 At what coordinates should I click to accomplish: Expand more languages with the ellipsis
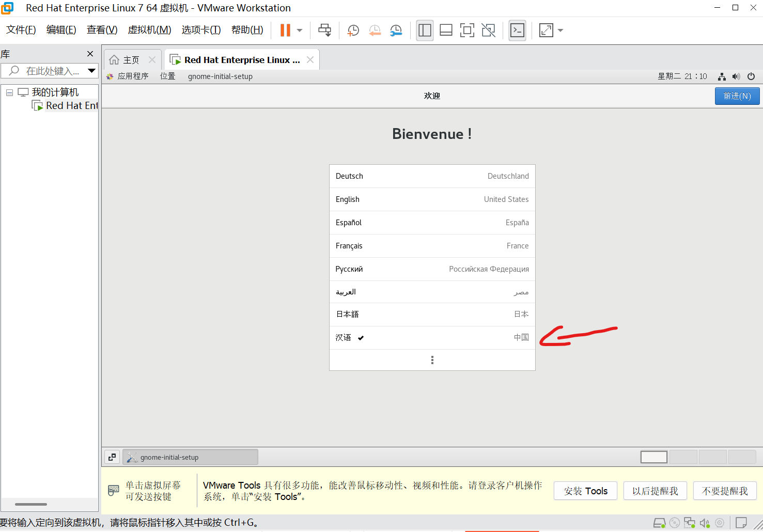pyautogui.click(x=432, y=359)
